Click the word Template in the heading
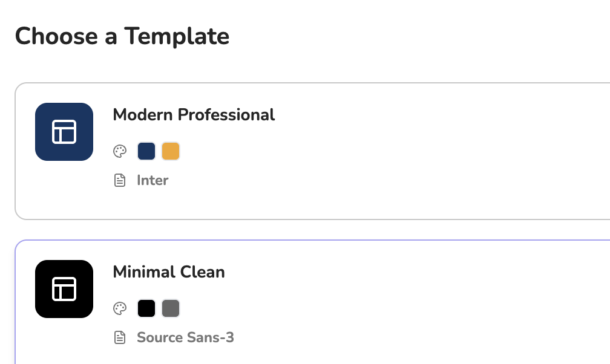 pyautogui.click(x=177, y=36)
